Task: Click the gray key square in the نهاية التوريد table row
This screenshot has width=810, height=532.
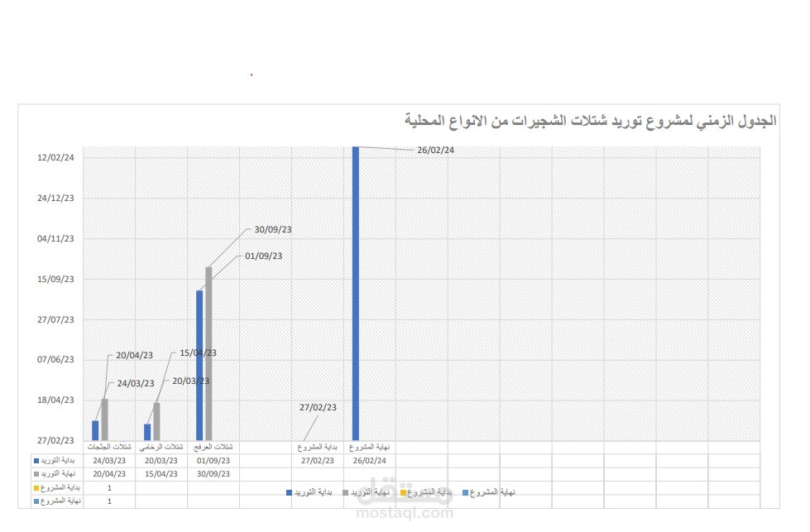Action: (x=36, y=474)
